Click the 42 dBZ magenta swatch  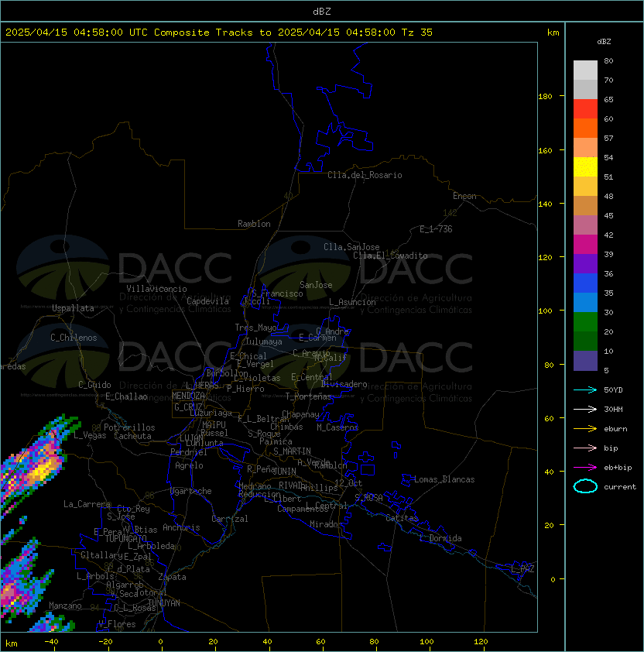coord(585,245)
